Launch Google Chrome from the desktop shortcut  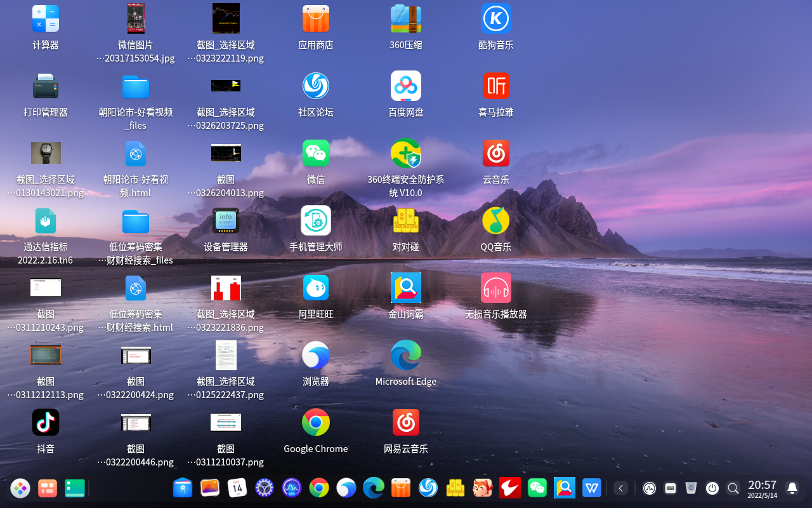316,422
